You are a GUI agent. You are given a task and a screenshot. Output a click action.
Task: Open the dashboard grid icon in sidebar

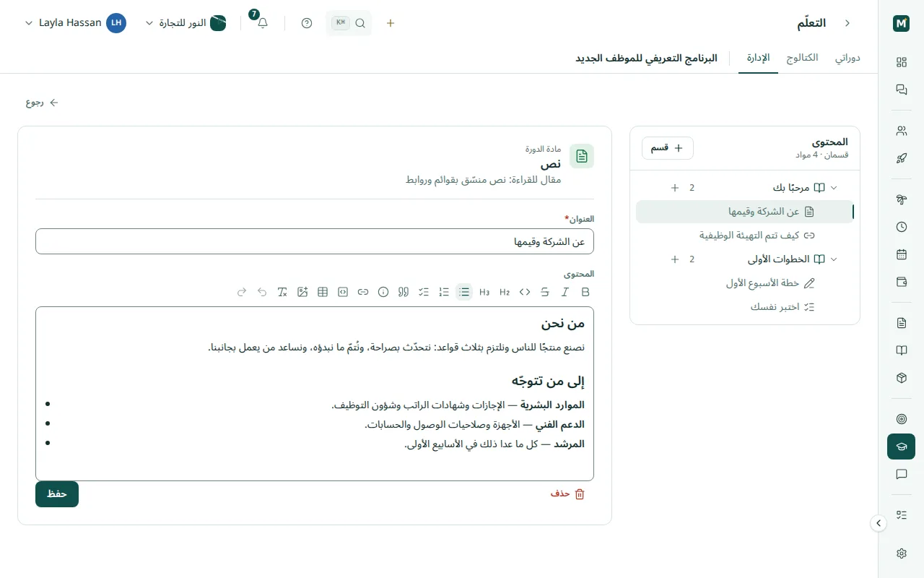[901, 62]
